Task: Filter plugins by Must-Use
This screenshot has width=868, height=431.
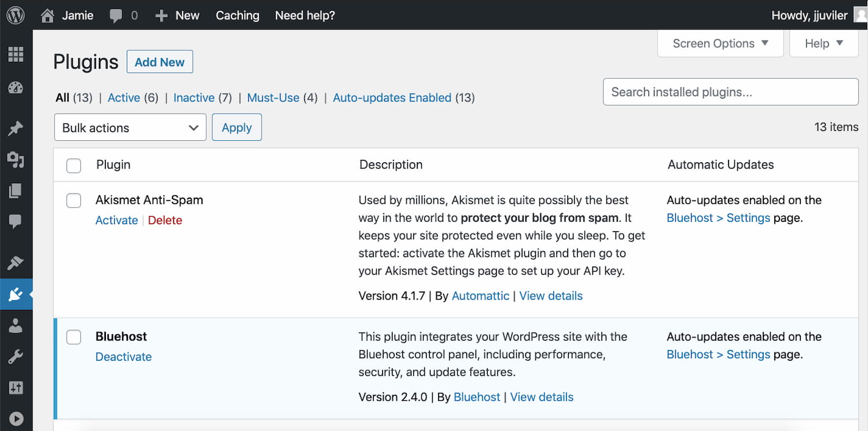Action: pyautogui.click(x=273, y=98)
